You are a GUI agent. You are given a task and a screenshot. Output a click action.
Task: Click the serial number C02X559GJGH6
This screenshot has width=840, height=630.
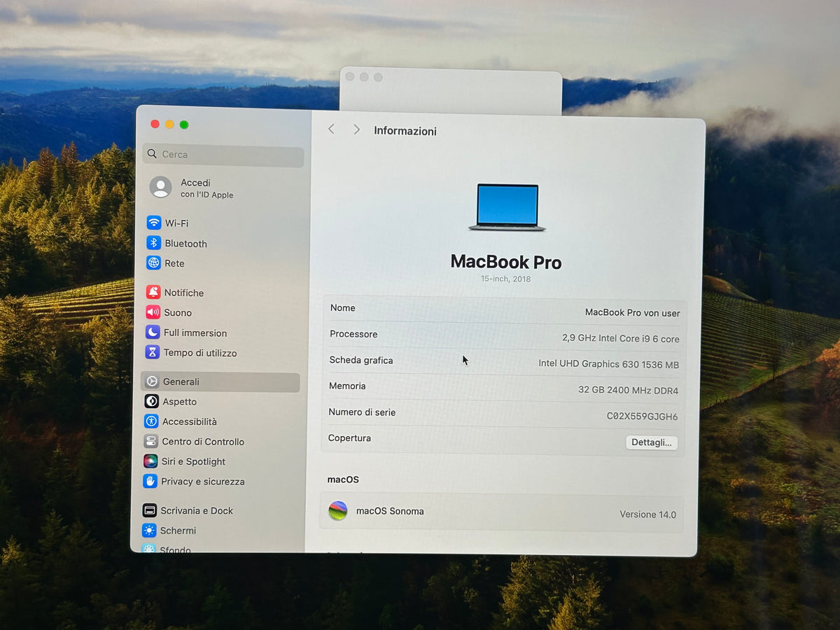(x=642, y=416)
